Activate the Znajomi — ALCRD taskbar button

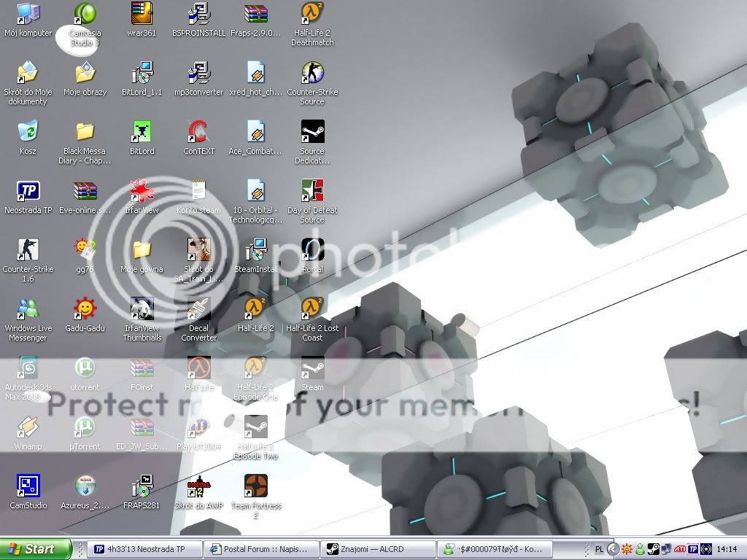tap(376, 550)
